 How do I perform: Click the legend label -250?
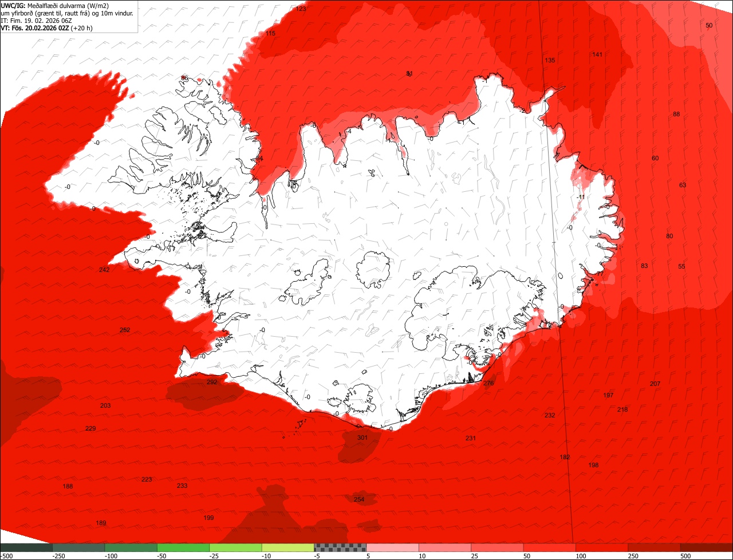point(58,556)
